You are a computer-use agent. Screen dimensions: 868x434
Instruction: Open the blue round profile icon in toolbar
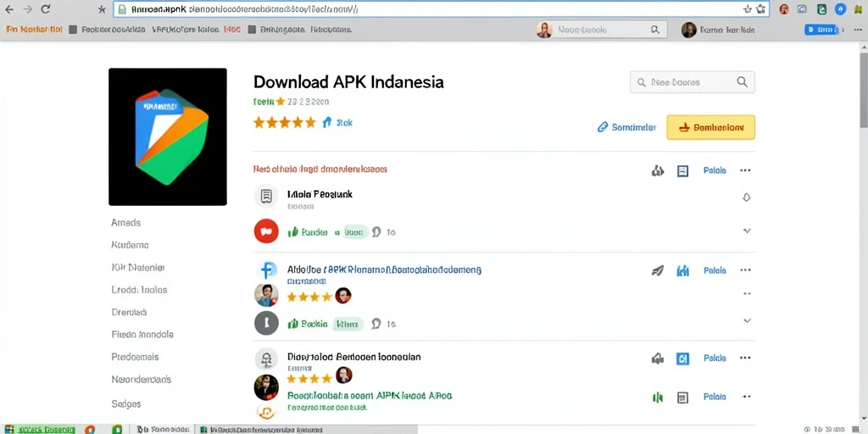[x=840, y=8]
